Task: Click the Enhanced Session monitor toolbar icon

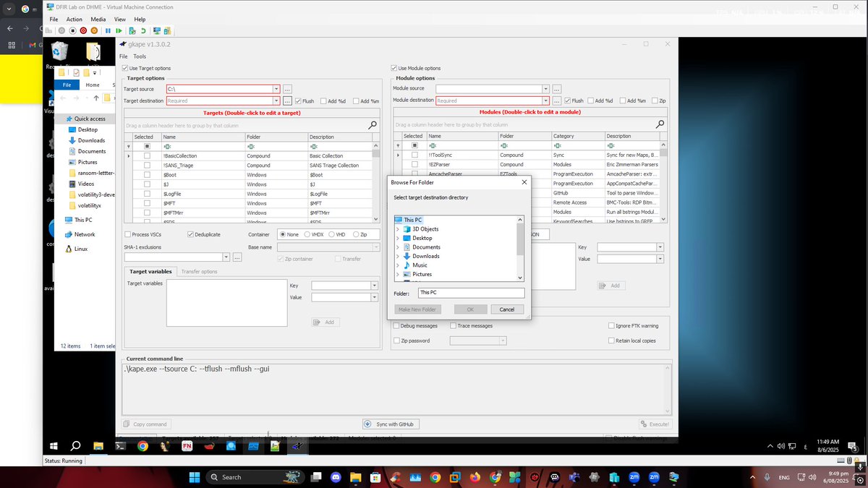Action: [157, 30]
